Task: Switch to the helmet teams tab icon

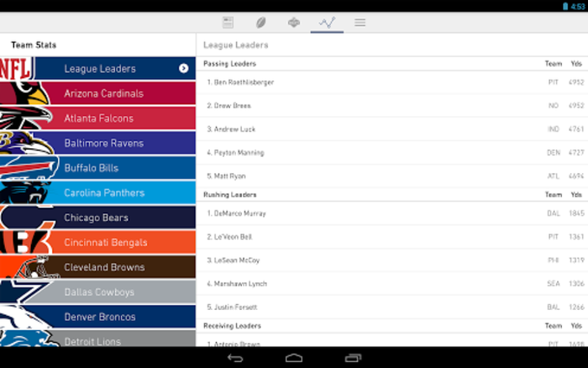Action: [x=294, y=23]
